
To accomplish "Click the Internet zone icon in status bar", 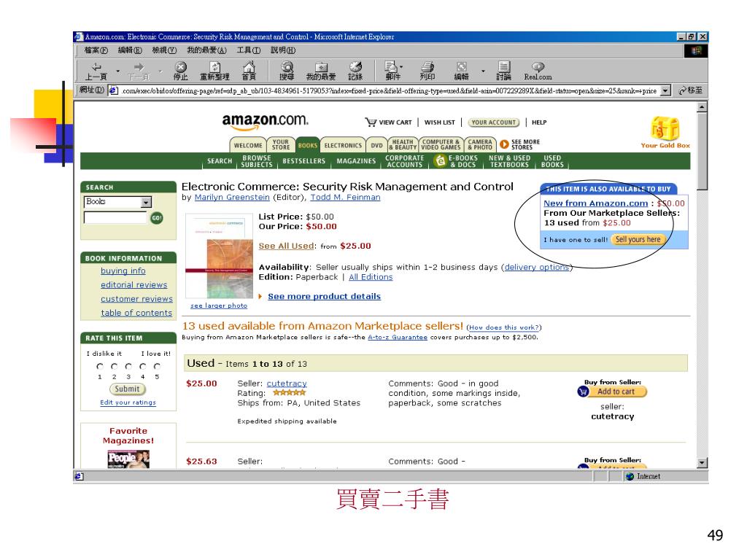I will click(x=630, y=476).
